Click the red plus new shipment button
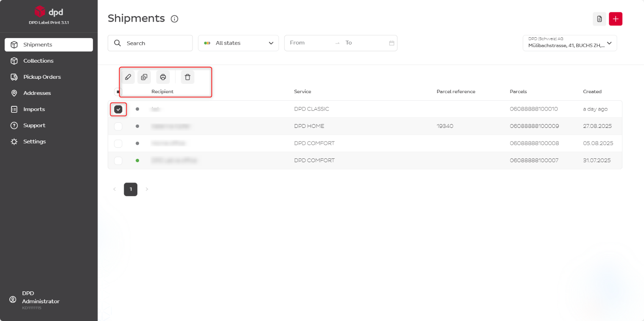644x321 pixels. click(x=616, y=19)
